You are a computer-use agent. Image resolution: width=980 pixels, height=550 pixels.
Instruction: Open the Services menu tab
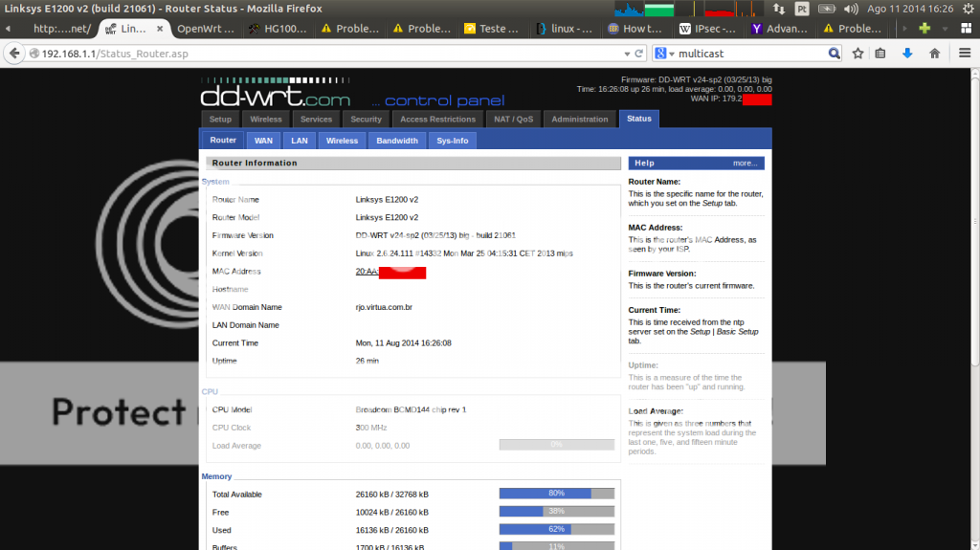[316, 120]
